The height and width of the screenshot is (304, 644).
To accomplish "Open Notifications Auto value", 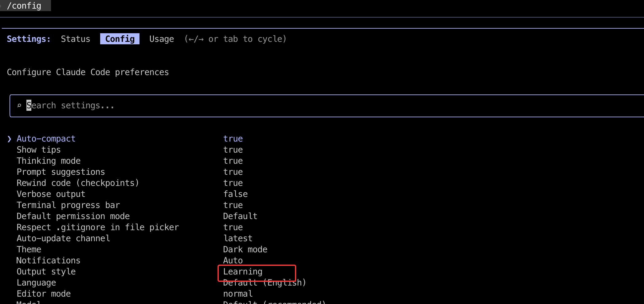I will (x=233, y=261).
